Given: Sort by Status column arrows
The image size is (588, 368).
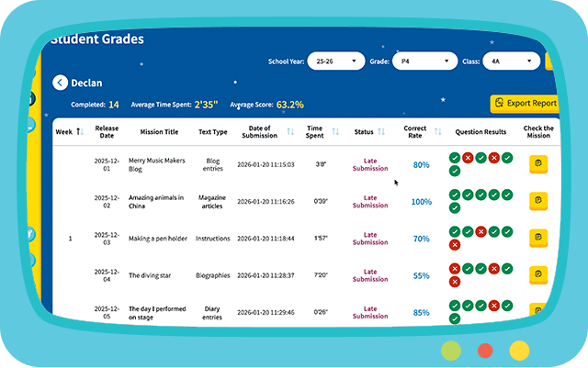Looking at the screenshot, I should (x=381, y=131).
